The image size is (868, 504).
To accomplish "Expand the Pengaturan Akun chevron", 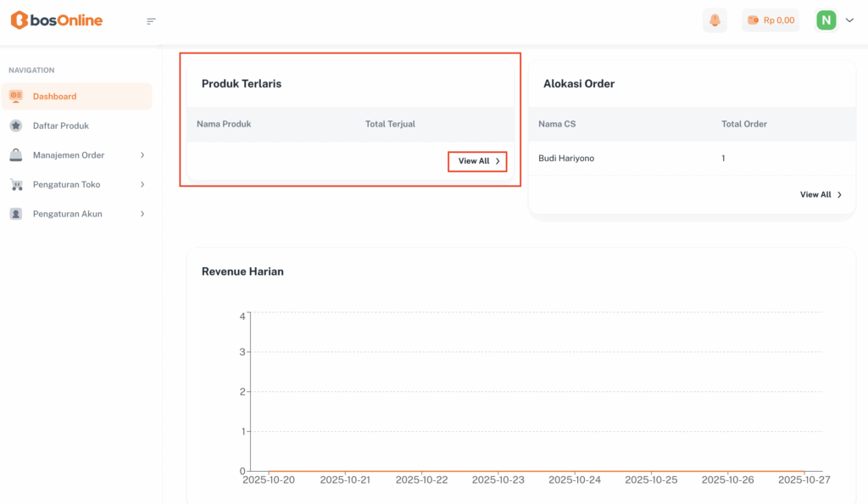I will click(x=142, y=214).
